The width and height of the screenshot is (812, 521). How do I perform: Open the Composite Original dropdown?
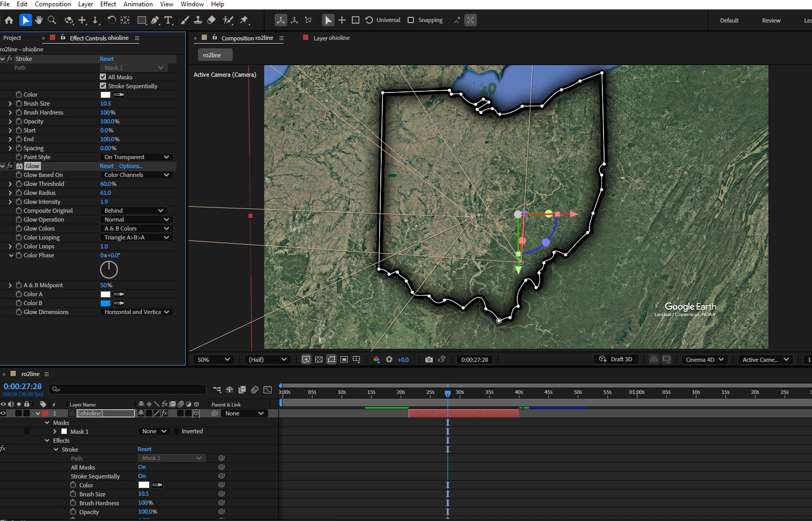tap(134, 211)
